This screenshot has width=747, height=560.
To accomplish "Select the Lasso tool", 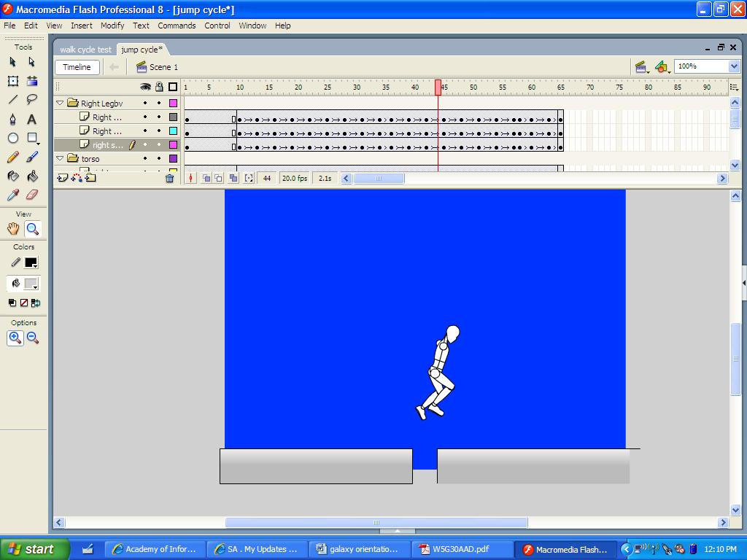I will point(32,99).
